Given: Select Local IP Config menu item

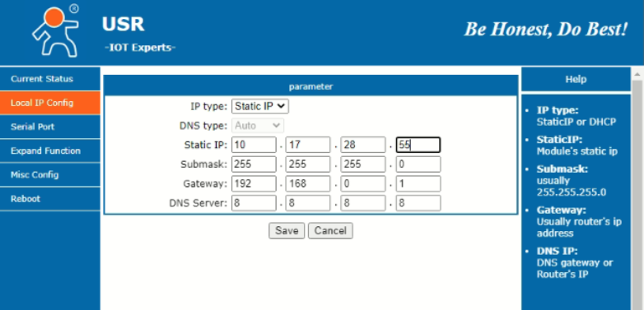Looking at the screenshot, I should [x=49, y=103].
